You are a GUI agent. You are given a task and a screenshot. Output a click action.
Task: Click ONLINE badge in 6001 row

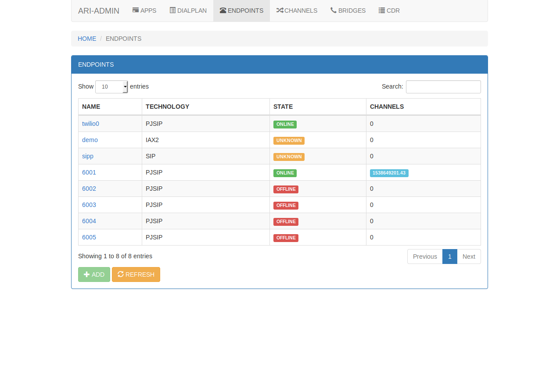coord(285,173)
